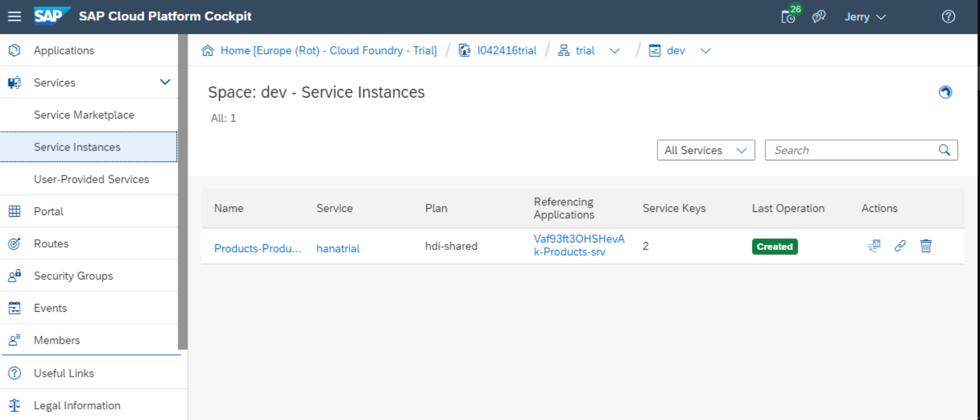
Task: Open the hanatrial service link
Action: point(338,248)
